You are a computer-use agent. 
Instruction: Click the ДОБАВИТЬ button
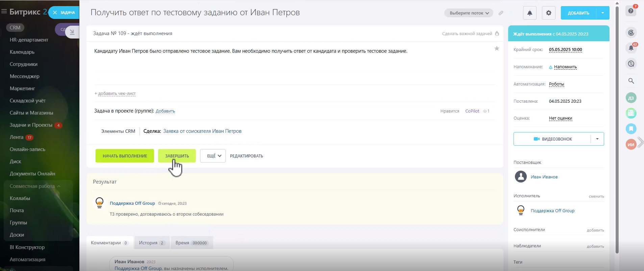578,13
